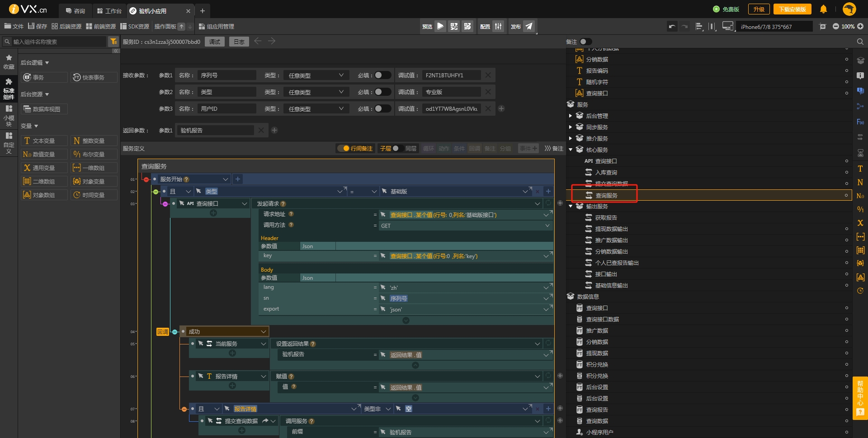
Task: Toggle the 必填 switch for 参数3 用户ID
Action: click(382, 108)
